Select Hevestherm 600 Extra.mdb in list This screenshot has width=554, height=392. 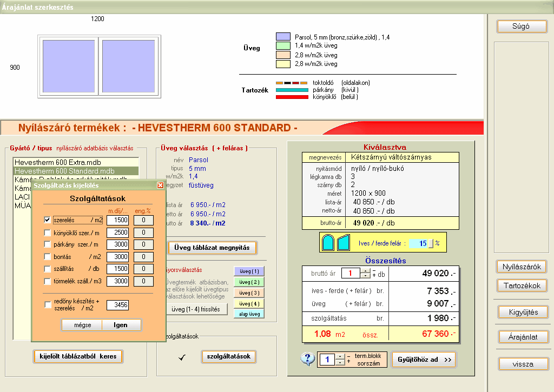[x=76, y=162]
